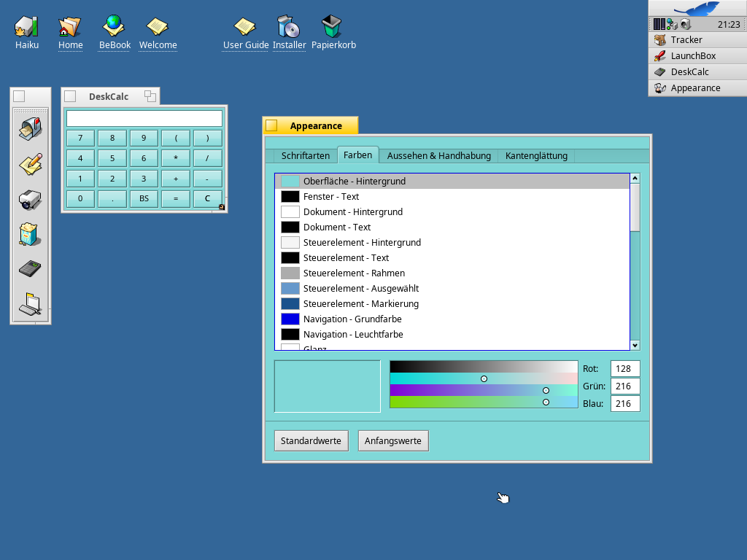The width and height of the screenshot is (747, 560).
Task: Click the Anfangswerte button
Action: coord(392,440)
